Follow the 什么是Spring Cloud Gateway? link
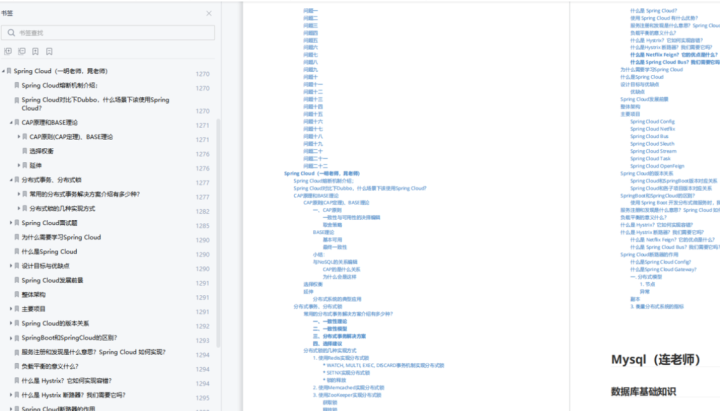The width and height of the screenshot is (720, 411). point(663,270)
